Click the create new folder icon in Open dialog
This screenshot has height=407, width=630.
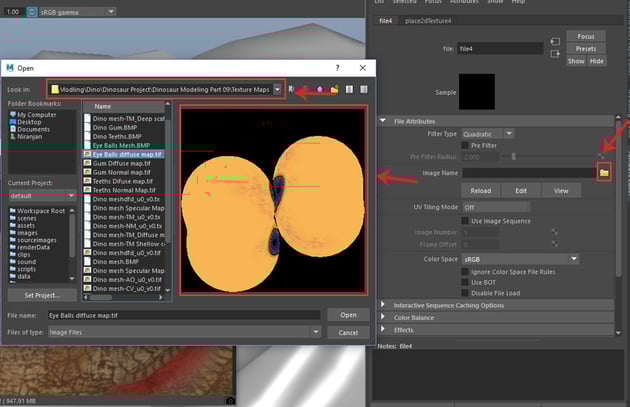(336, 89)
